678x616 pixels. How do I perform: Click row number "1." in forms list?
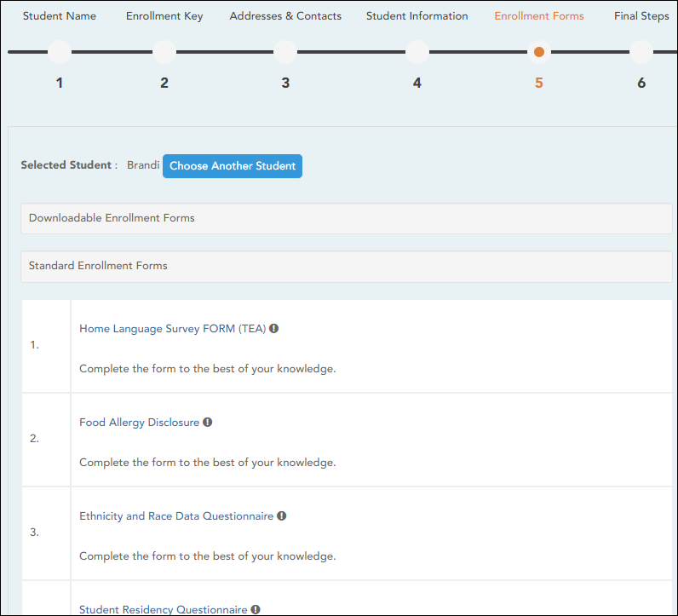[35, 345]
